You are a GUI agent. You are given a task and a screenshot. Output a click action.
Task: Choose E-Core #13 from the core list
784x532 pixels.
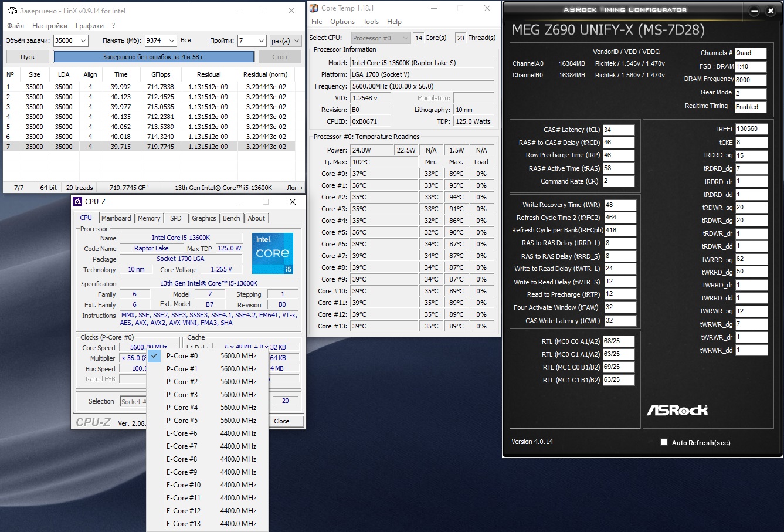pyautogui.click(x=208, y=524)
